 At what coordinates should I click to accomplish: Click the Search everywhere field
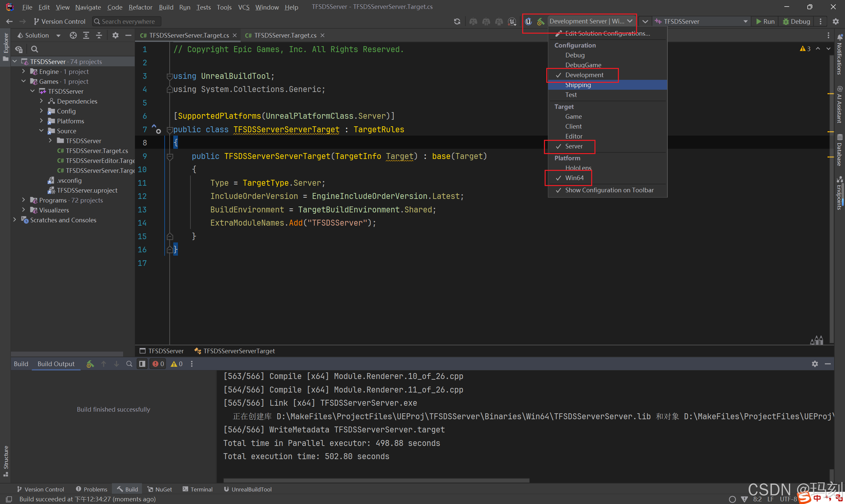128,21
